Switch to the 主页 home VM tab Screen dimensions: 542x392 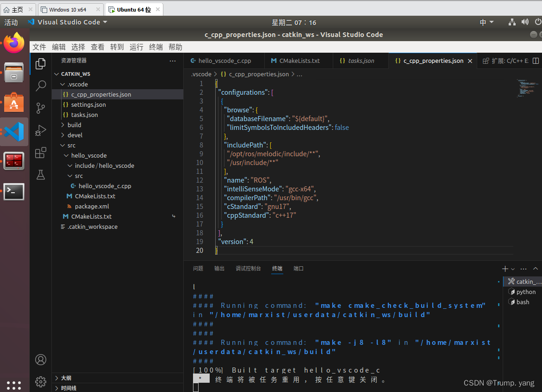pos(17,10)
